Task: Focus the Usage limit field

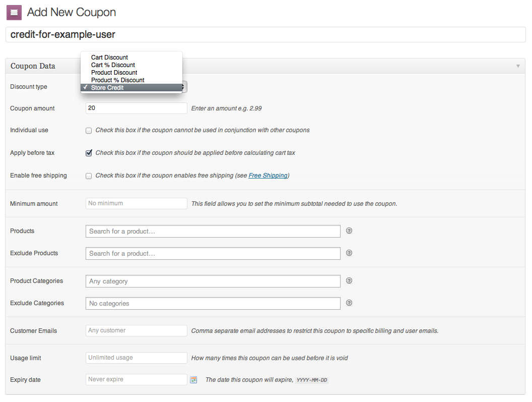Action: (136, 358)
